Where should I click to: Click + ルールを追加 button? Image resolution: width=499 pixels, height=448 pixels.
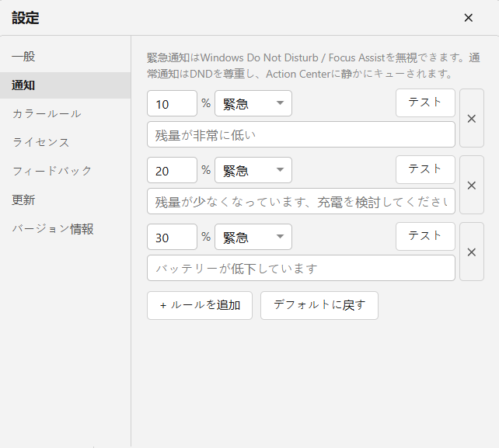pyautogui.click(x=200, y=306)
